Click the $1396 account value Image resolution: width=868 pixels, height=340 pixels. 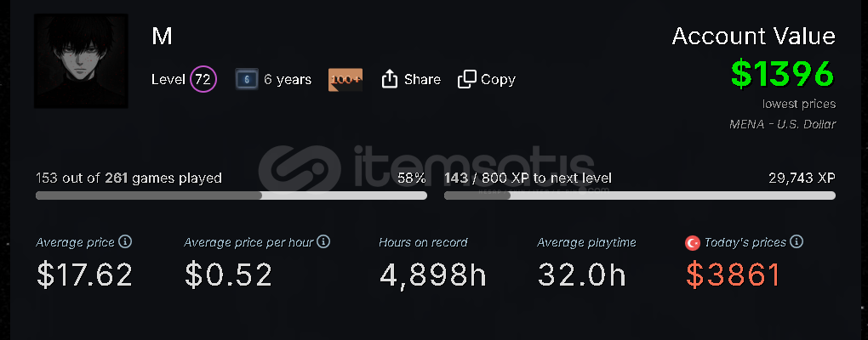click(x=783, y=74)
